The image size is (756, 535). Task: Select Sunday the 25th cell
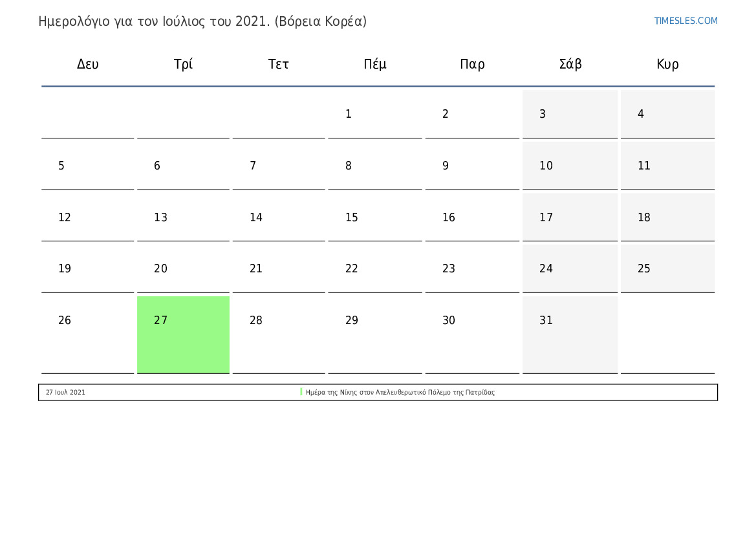[668, 268]
